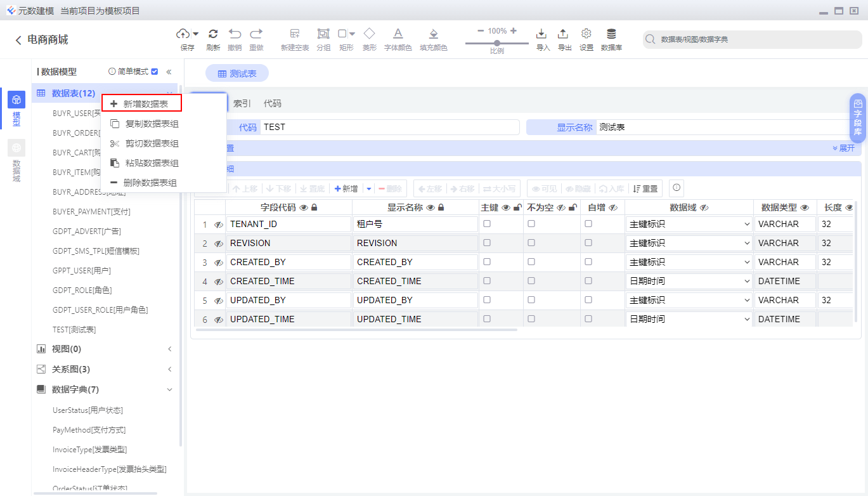
Task: Toggle 简单模式 checkbox
Action: 154,72
